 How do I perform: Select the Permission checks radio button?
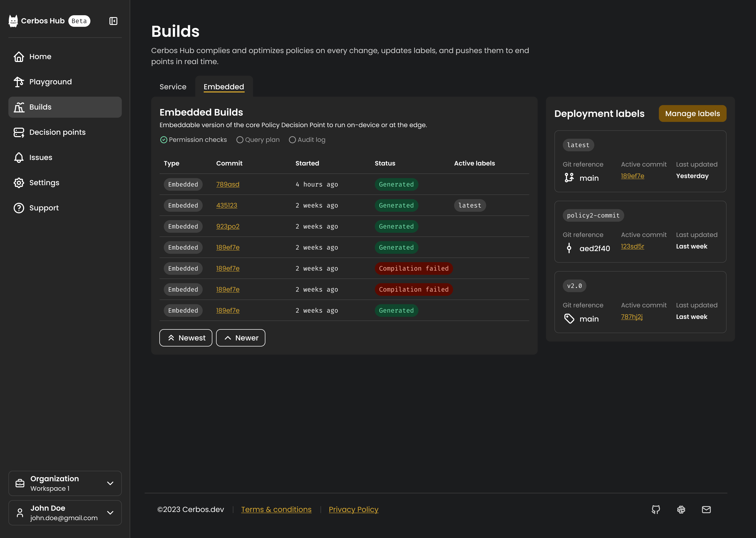coord(164,139)
